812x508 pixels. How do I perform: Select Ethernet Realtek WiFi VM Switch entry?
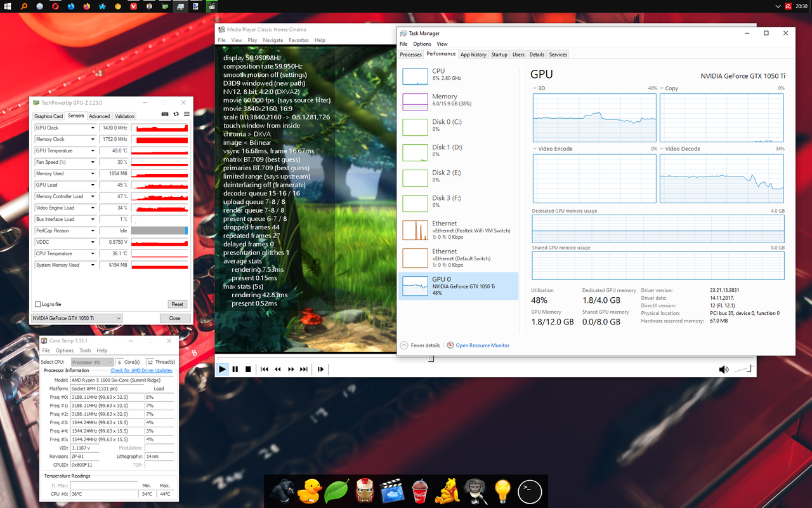[x=458, y=230]
